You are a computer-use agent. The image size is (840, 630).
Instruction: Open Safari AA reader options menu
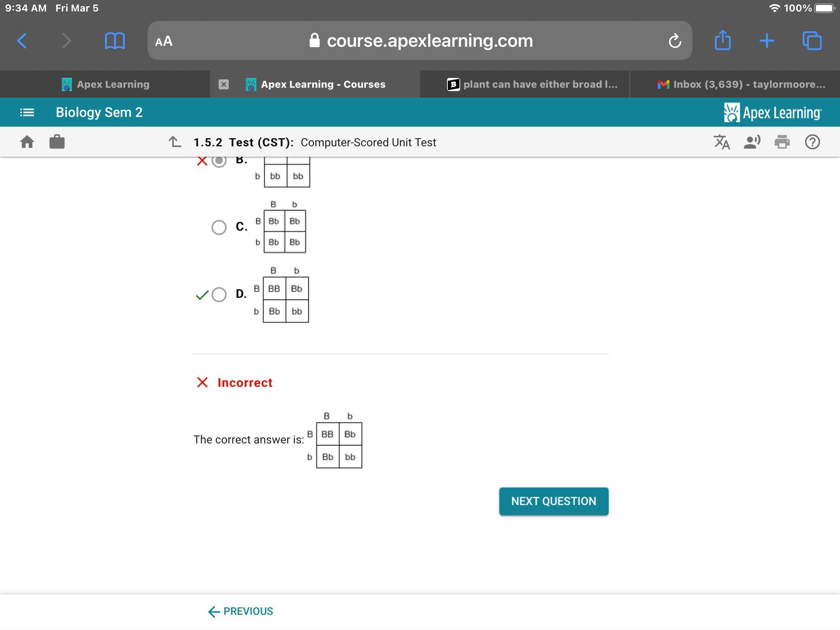(x=164, y=41)
